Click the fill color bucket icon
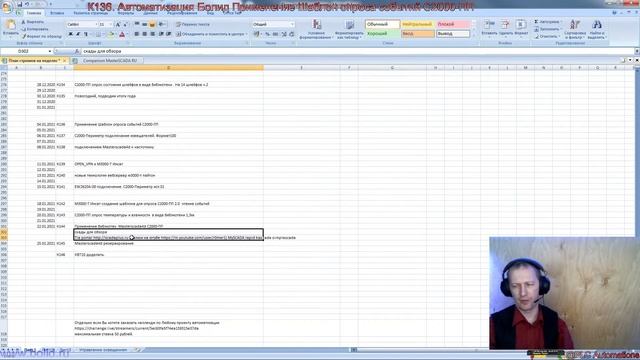Viewport: 640px width, 360px height. (x=110, y=34)
